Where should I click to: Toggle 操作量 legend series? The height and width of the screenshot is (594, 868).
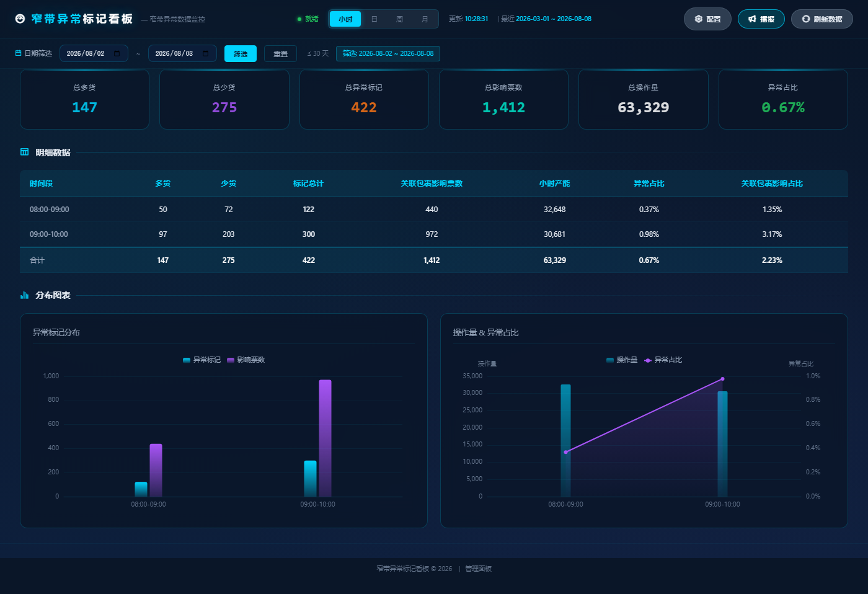(622, 360)
